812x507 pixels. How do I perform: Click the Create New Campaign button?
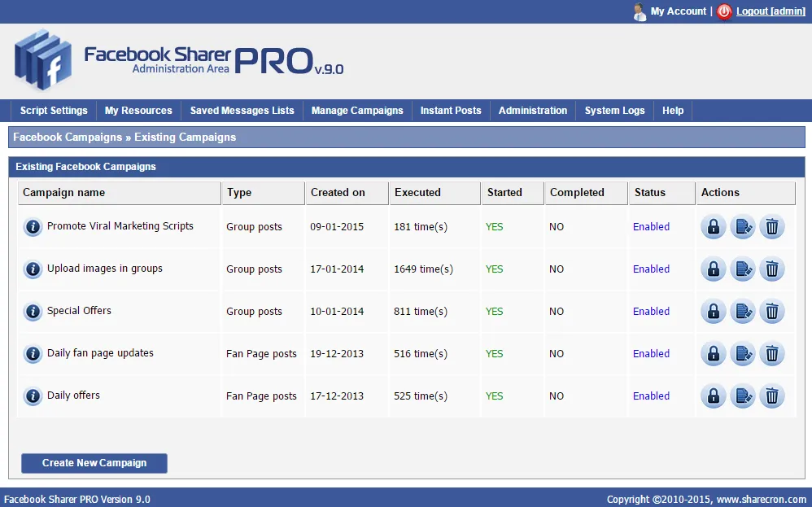pos(94,462)
